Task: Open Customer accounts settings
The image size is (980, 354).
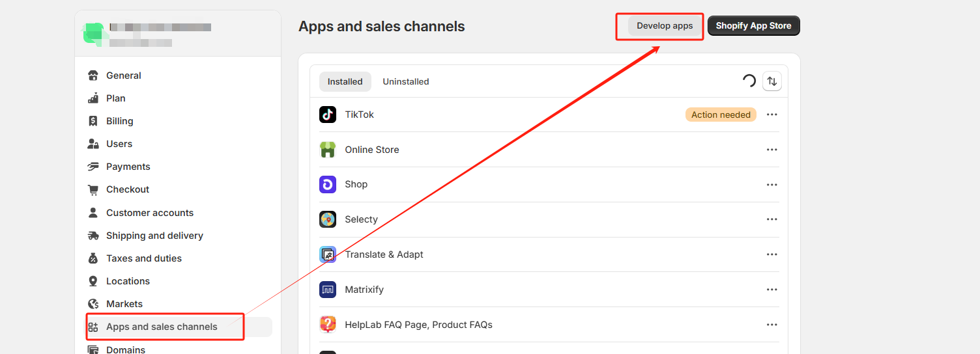Action: pos(149,213)
